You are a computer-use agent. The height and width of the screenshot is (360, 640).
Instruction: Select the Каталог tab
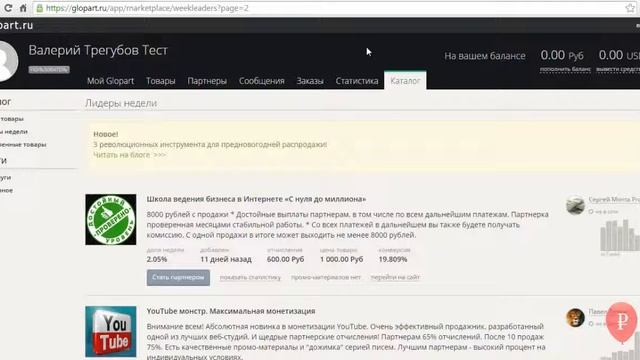point(405,80)
